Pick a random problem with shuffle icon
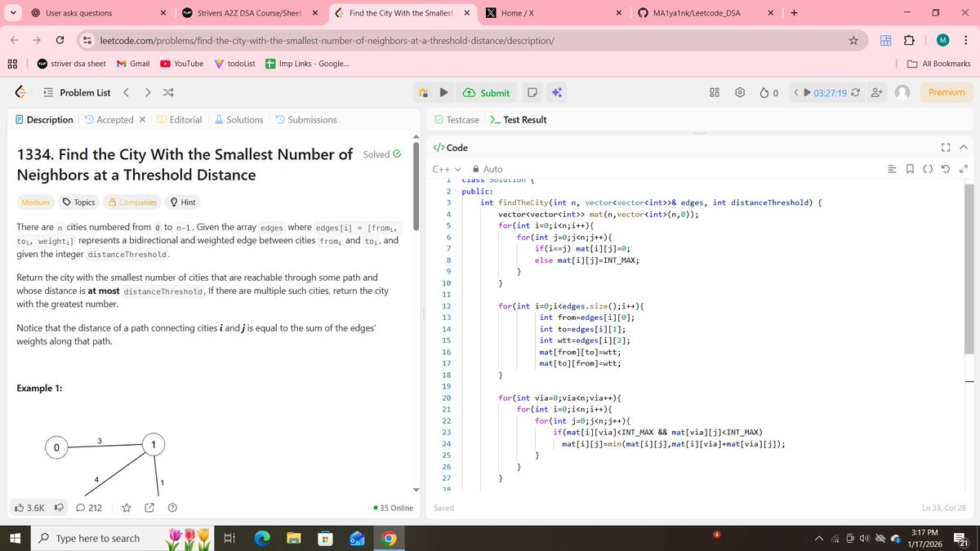The height and width of the screenshot is (551, 980). coord(168,92)
